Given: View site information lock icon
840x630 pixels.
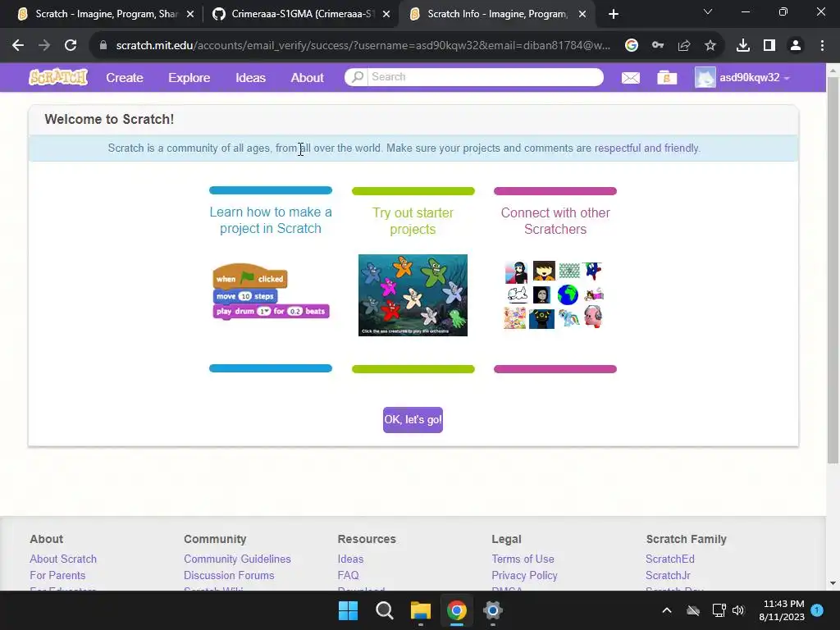Looking at the screenshot, I should point(103,46).
